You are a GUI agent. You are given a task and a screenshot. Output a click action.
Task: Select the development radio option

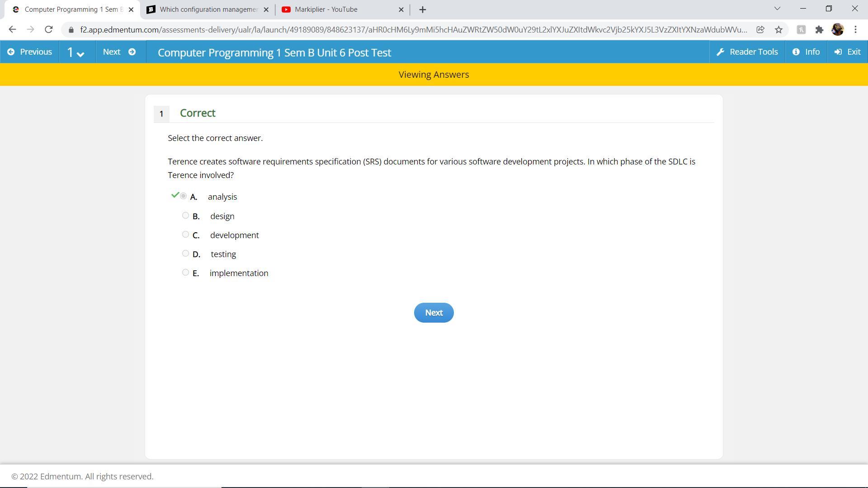[x=185, y=235]
